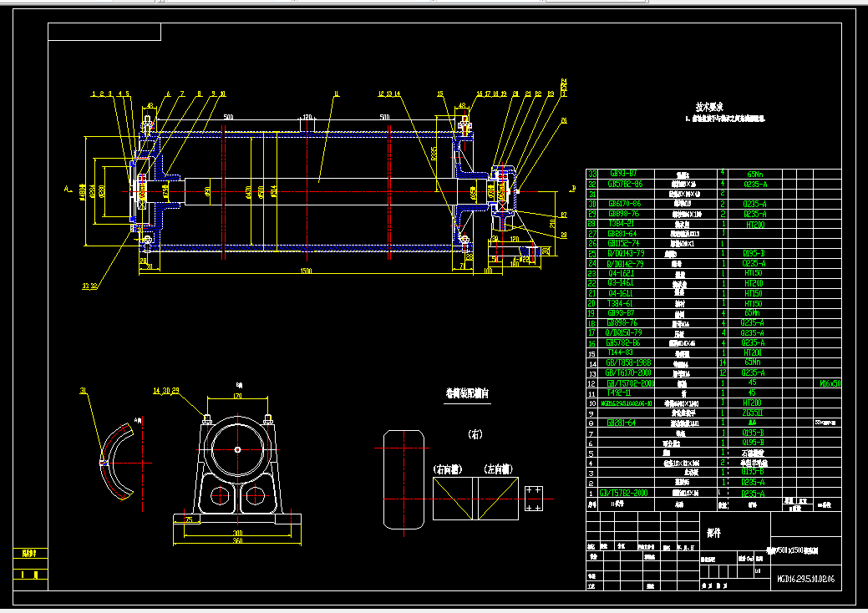
Task: Select the T384-21 code in row 28
Action: 621,224
